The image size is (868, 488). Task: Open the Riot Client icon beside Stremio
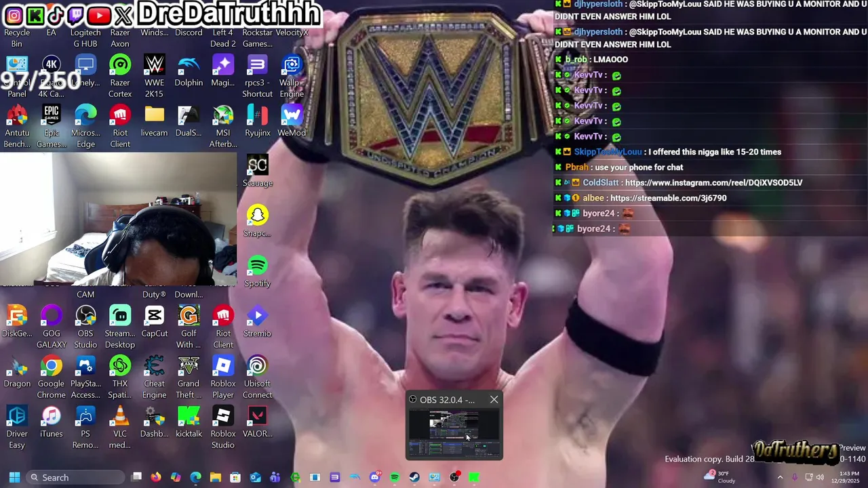pos(223,327)
